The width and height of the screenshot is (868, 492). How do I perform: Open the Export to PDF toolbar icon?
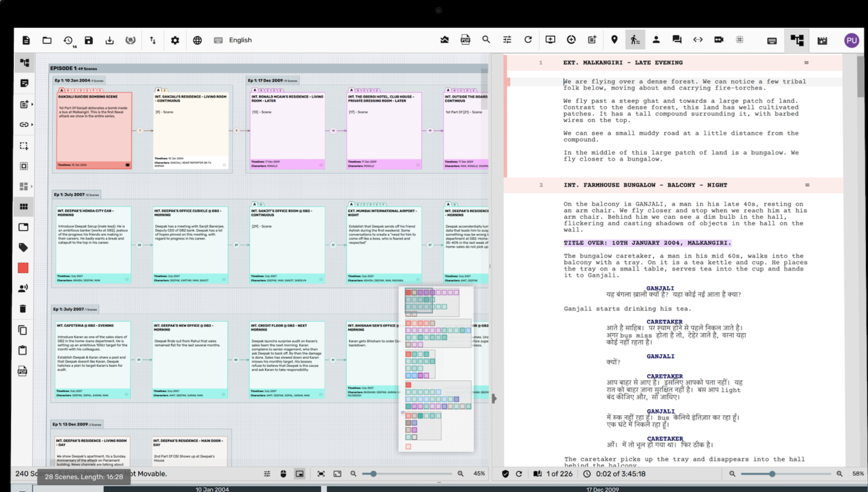[465, 40]
